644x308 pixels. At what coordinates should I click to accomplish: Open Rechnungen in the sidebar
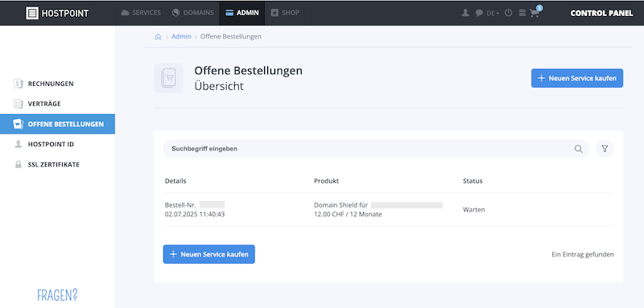click(x=57, y=84)
